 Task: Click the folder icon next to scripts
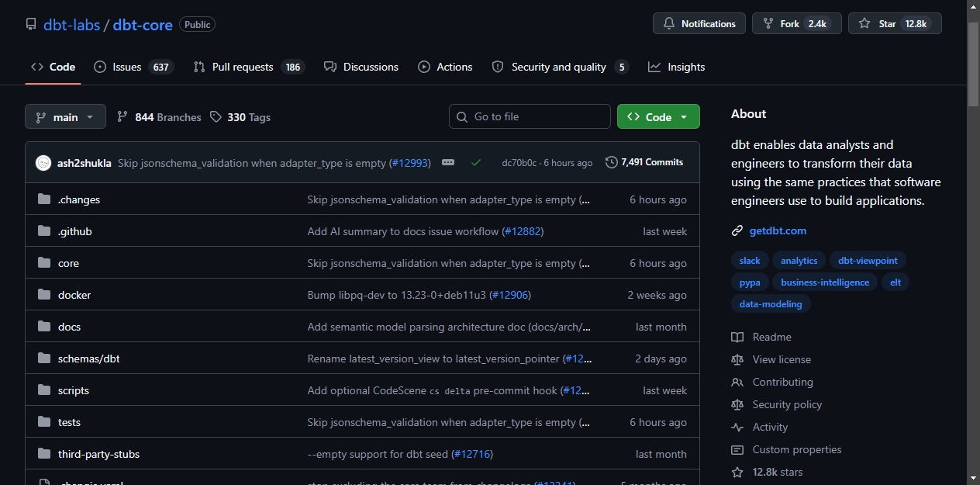44,390
